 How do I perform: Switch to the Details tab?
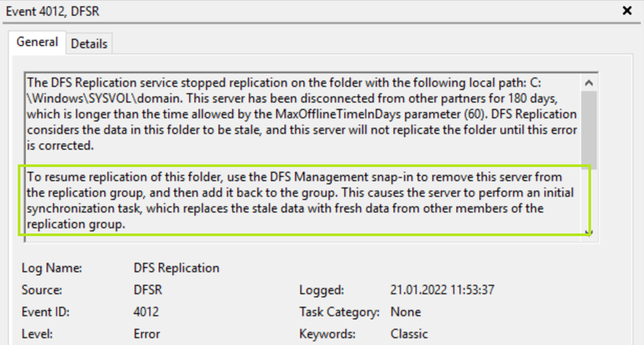(x=89, y=44)
